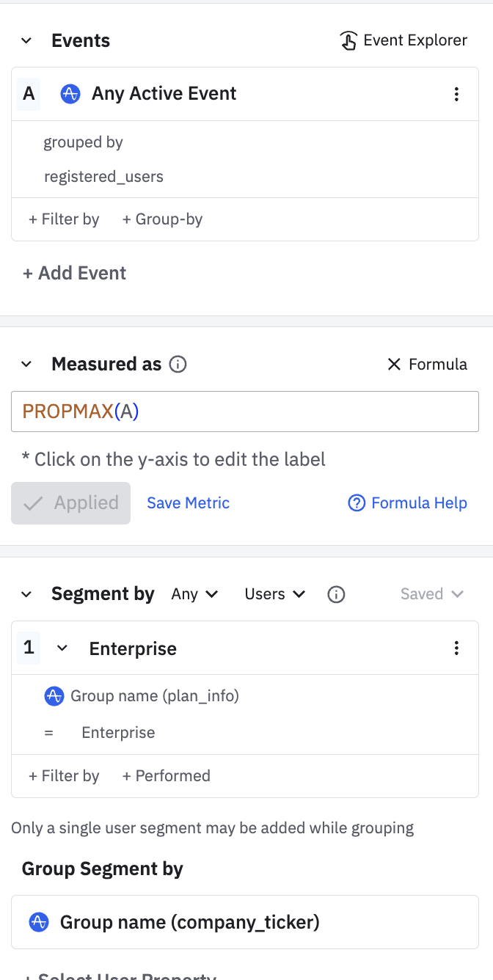493x980 pixels.
Task: Open the Any dropdown in Segment by
Action: pos(194,594)
